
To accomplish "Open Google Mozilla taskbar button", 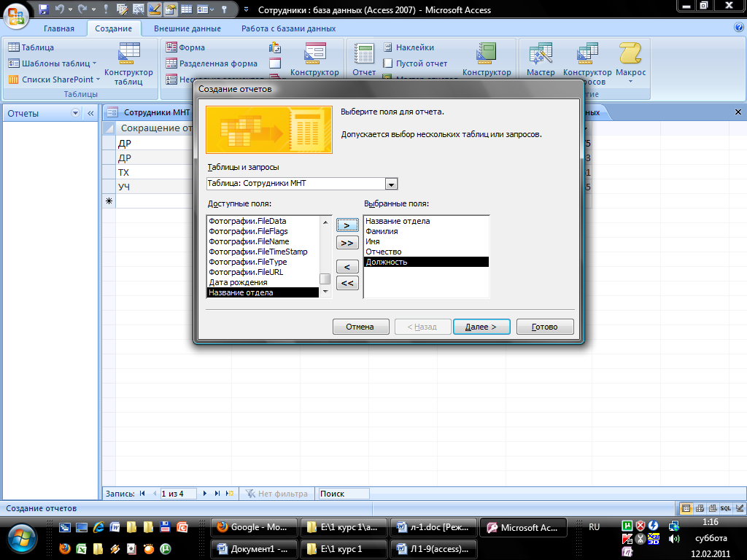I will [x=254, y=527].
